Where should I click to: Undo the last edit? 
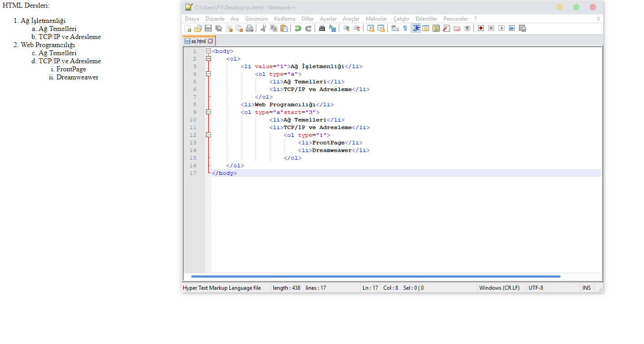tap(298, 28)
